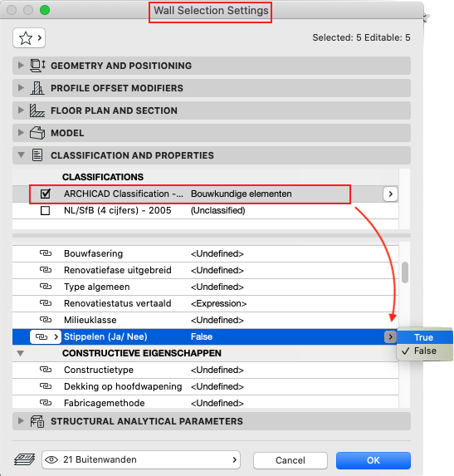Choose False in the Stippelen popup
The width and height of the screenshot is (454, 476).
(x=425, y=351)
